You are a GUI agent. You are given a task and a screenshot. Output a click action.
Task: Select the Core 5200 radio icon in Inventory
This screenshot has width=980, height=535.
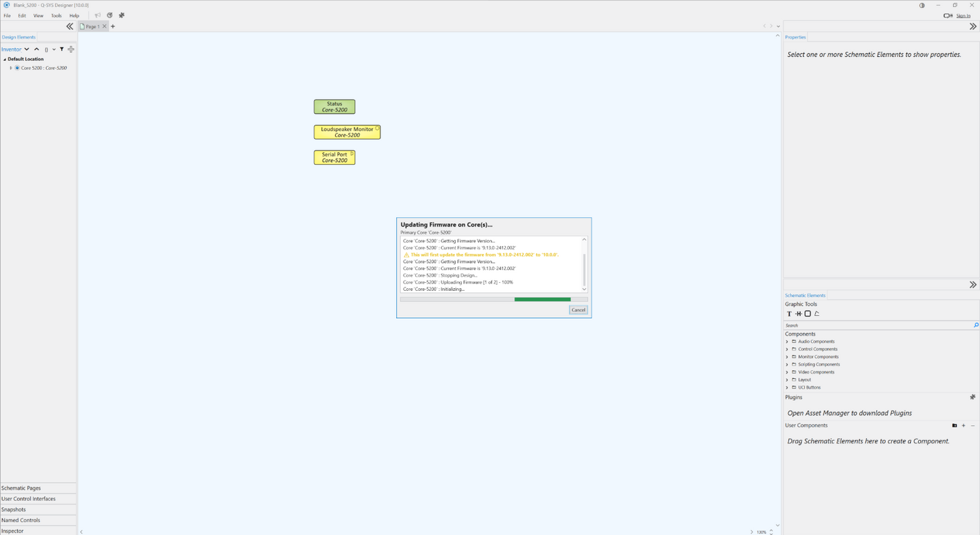coord(18,68)
